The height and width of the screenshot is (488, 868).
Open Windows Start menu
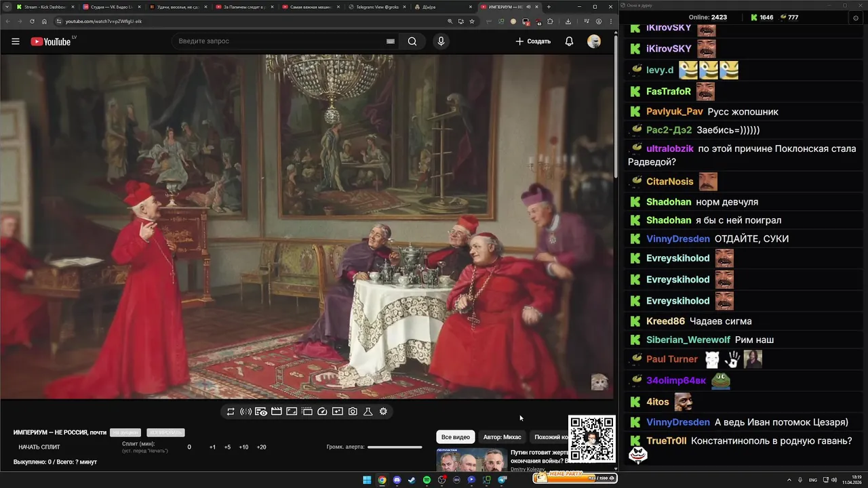367,480
